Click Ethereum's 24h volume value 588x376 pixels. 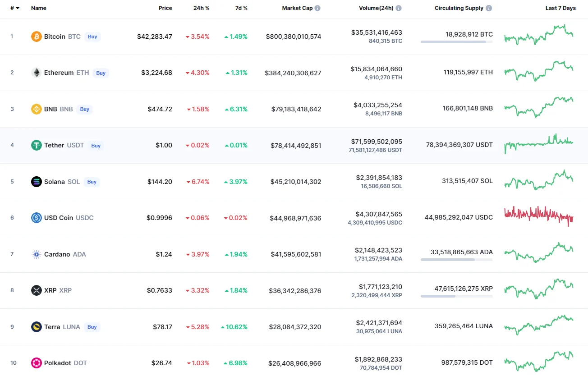(376, 69)
